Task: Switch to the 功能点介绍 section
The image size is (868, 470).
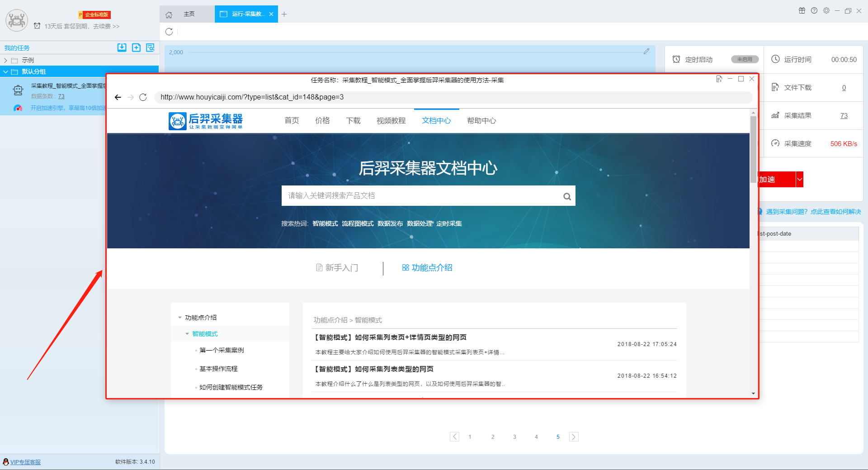Action: point(427,268)
